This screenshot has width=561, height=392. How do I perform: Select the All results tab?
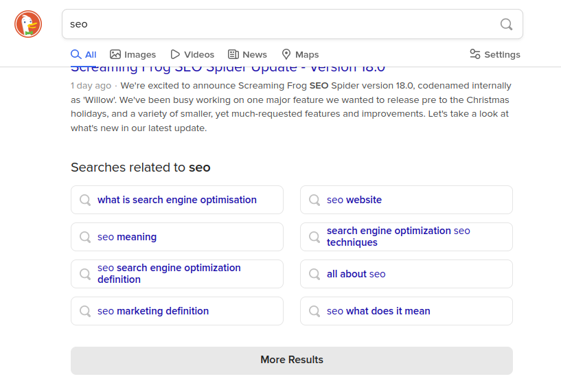click(x=84, y=54)
